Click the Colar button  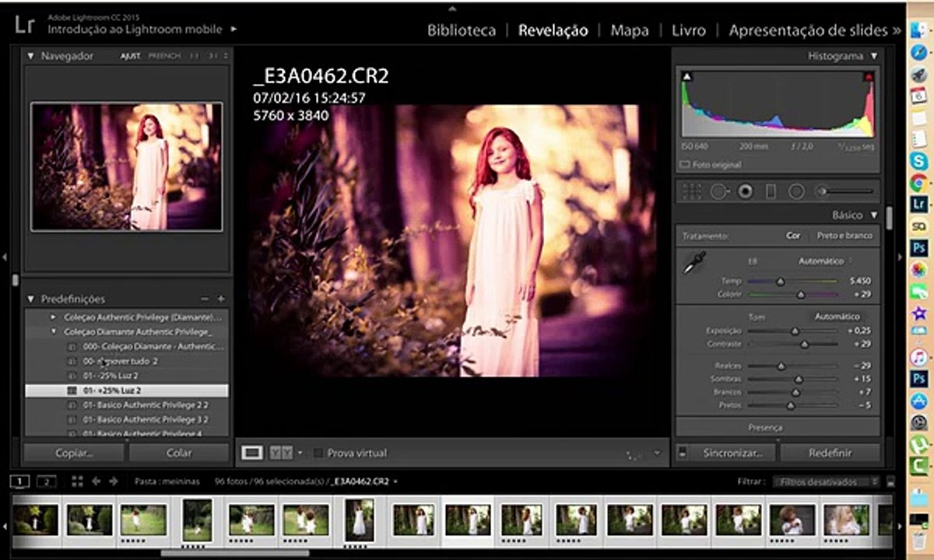[x=180, y=453]
